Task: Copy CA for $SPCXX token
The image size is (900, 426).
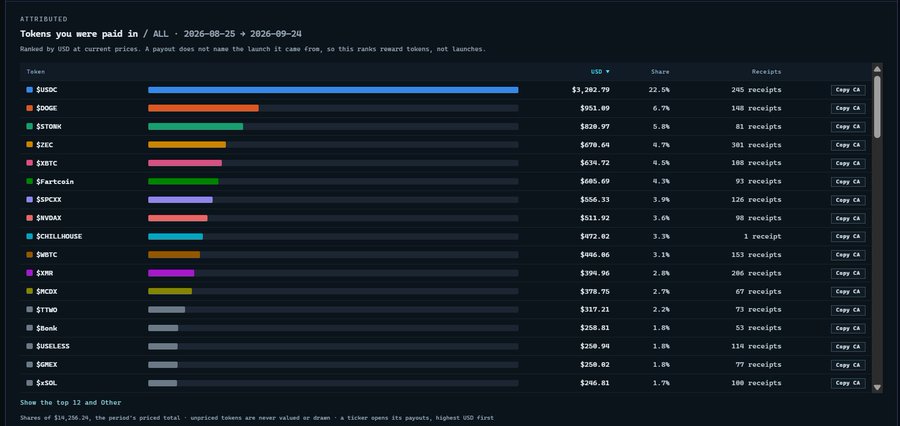Action: (x=848, y=200)
